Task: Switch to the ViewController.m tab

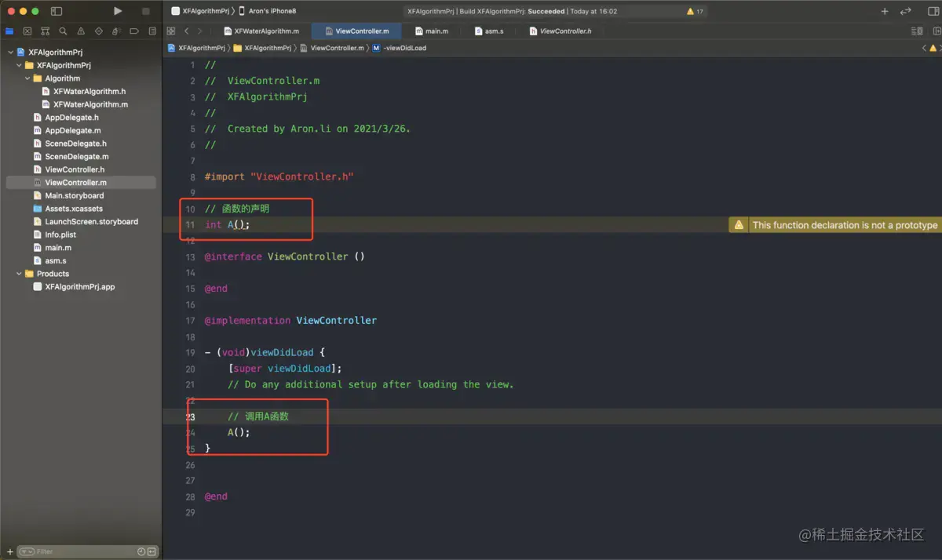Action: 356,31
